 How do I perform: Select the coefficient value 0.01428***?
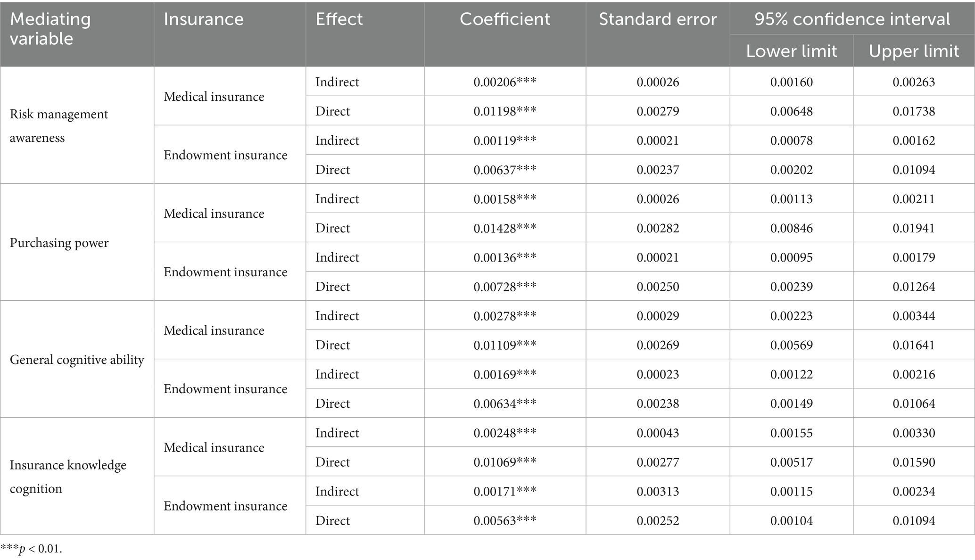(x=504, y=228)
